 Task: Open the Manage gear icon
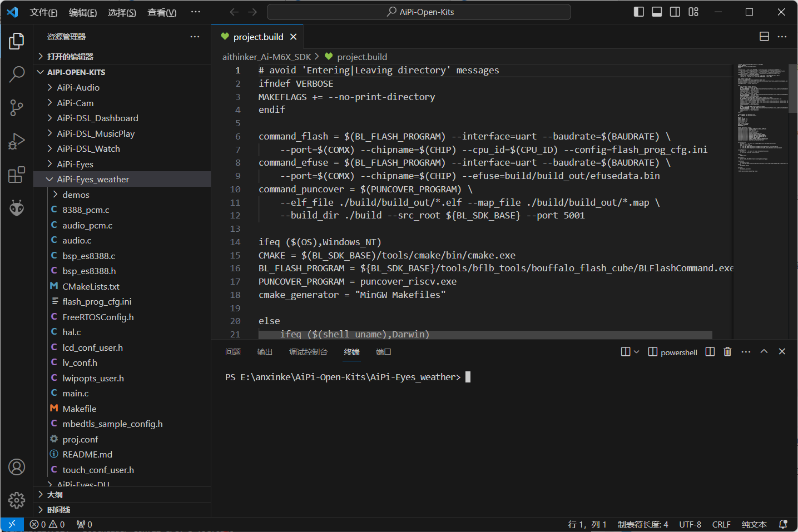[17, 500]
